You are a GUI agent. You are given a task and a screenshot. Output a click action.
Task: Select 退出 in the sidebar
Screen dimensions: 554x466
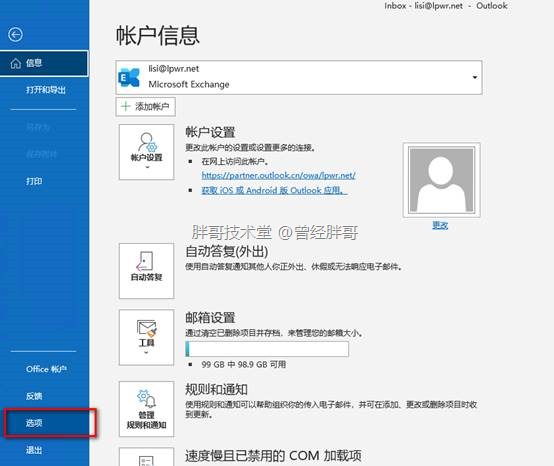(34, 450)
